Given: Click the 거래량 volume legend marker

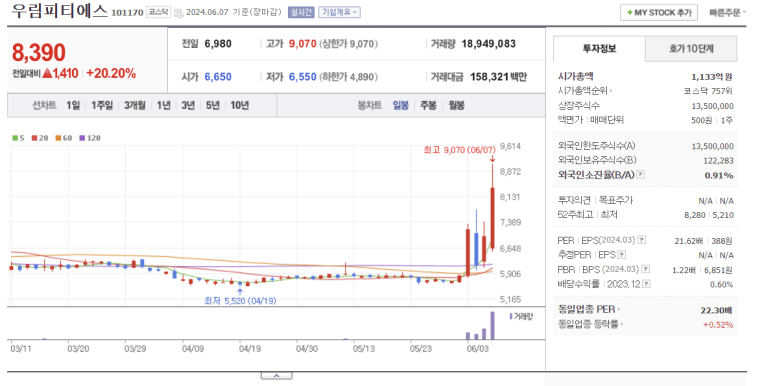Looking at the screenshot, I should [521, 316].
